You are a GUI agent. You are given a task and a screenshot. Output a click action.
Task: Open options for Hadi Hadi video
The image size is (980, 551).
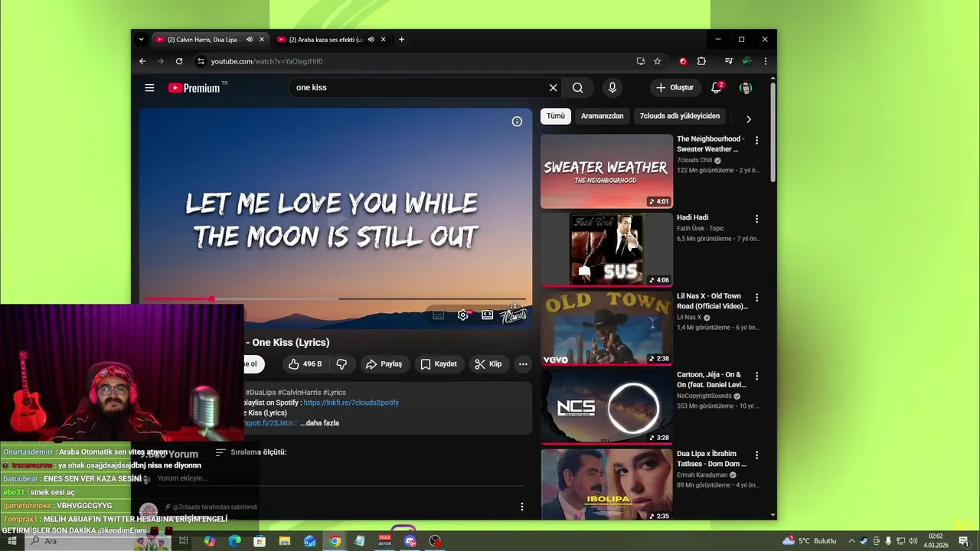point(756,219)
